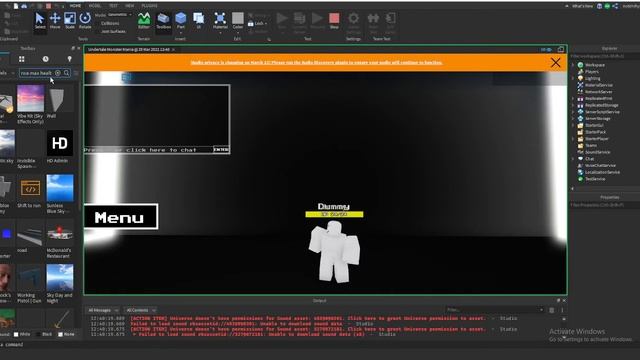Open the All Contexts output dropdown

click(x=141, y=310)
